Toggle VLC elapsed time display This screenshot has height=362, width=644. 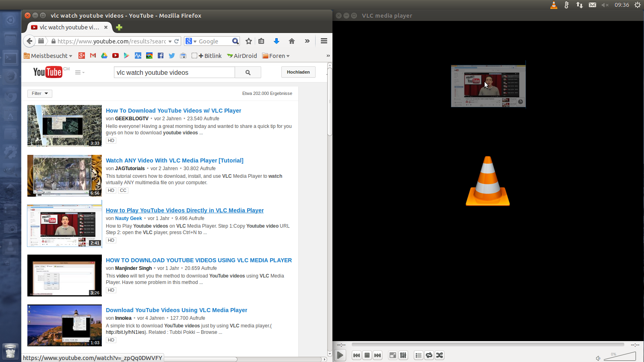[x=341, y=345]
